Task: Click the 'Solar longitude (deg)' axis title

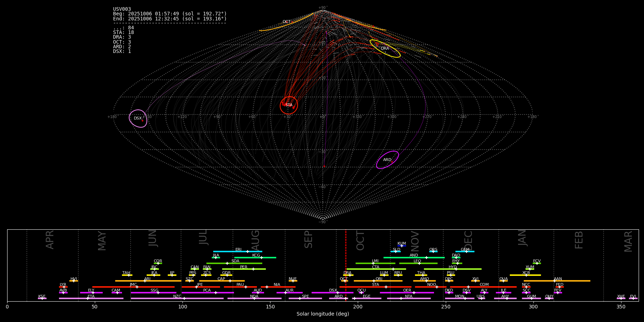Action: pos(323,314)
